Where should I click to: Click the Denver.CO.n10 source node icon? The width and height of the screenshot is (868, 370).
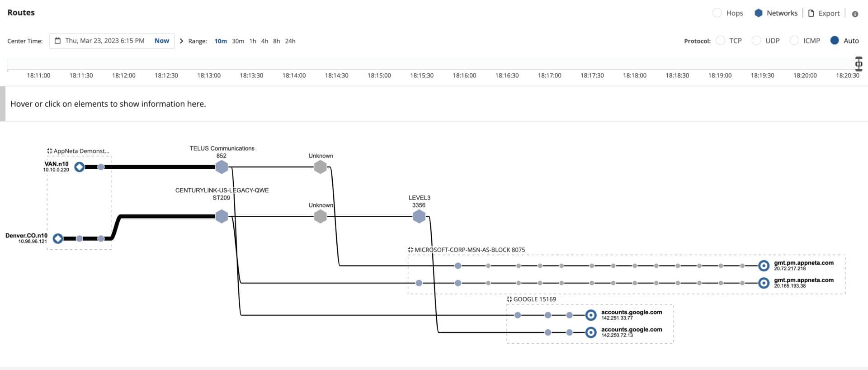[x=58, y=238]
